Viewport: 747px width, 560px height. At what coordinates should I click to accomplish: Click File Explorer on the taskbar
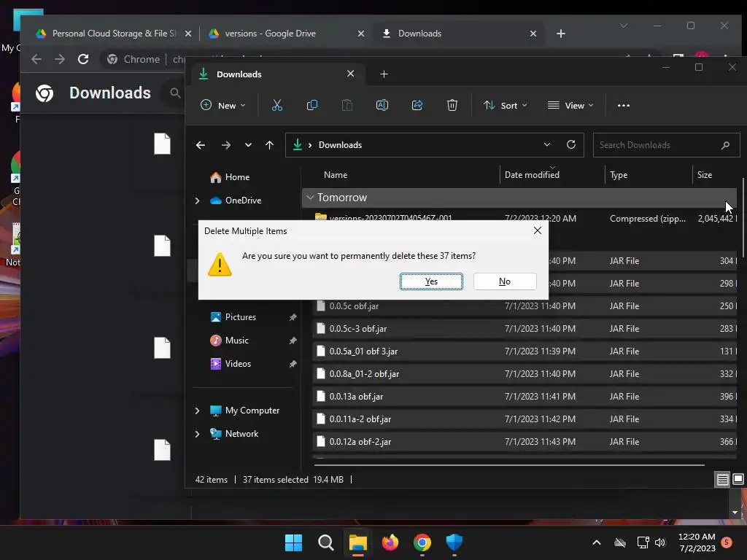[357, 542]
